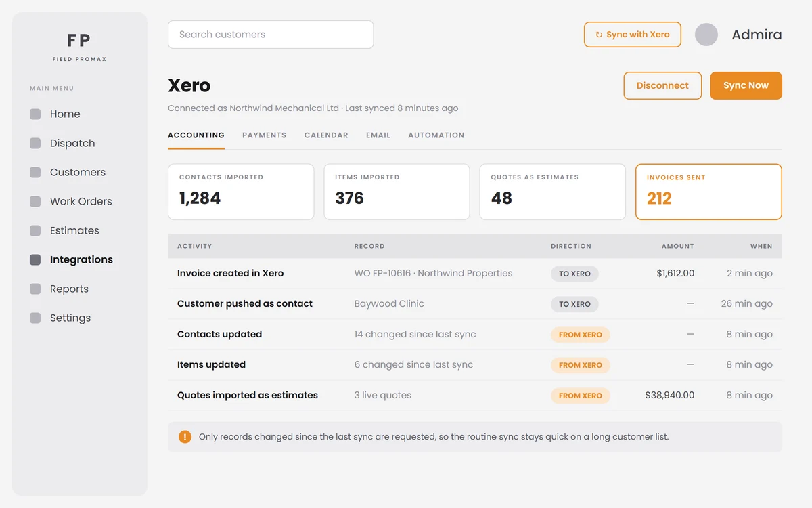Image resolution: width=812 pixels, height=508 pixels.
Task: Switch to the Email tab
Action: 378,135
